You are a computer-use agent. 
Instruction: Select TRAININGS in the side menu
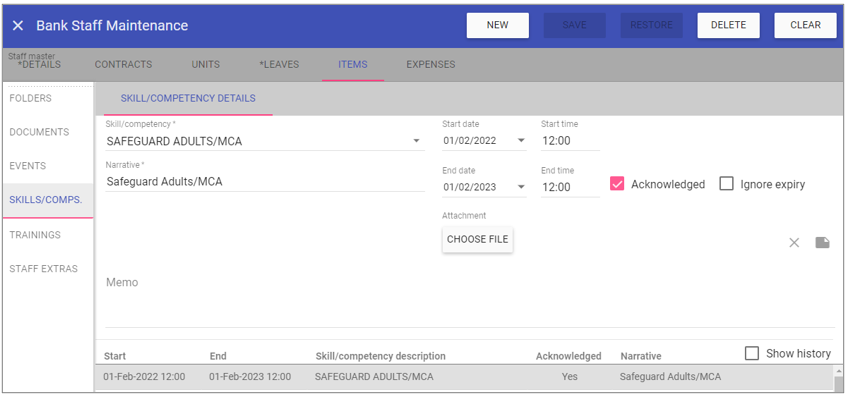click(x=35, y=235)
